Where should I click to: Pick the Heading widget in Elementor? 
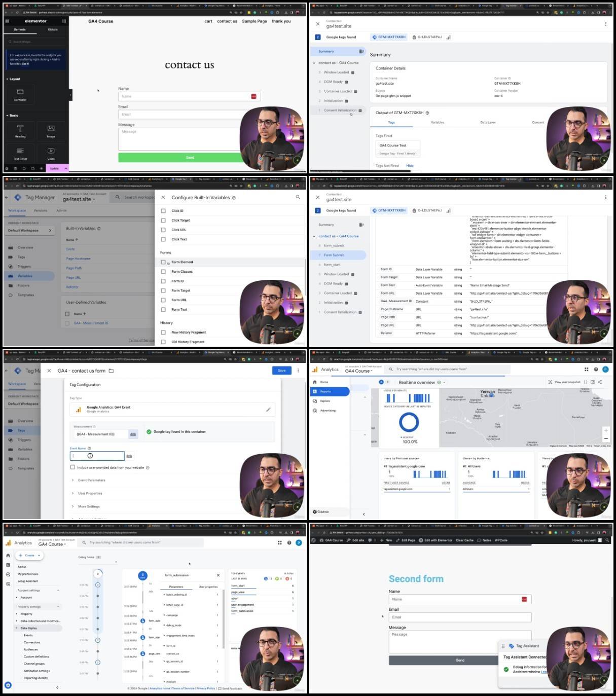pyautogui.click(x=20, y=131)
